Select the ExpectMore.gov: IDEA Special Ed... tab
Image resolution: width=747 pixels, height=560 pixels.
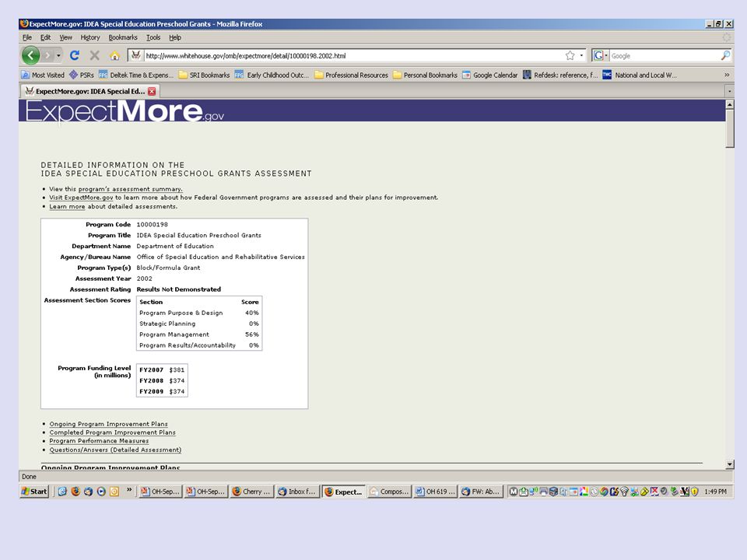click(89, 92)
